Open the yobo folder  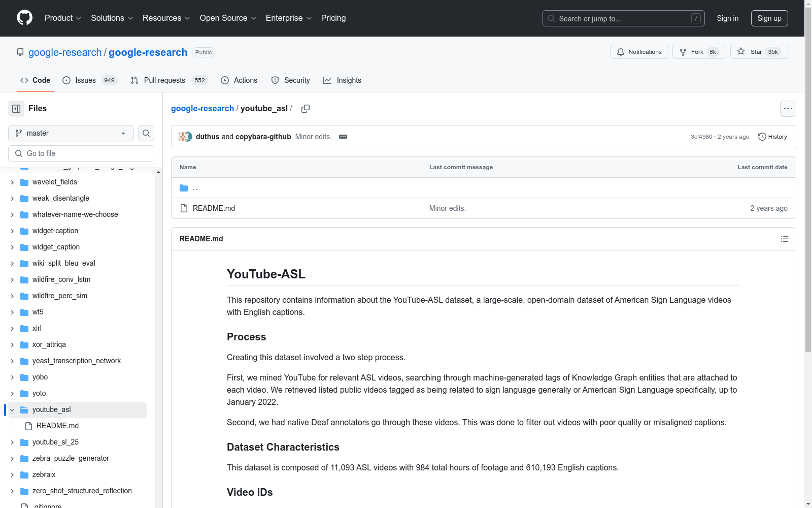pos(40,377)
